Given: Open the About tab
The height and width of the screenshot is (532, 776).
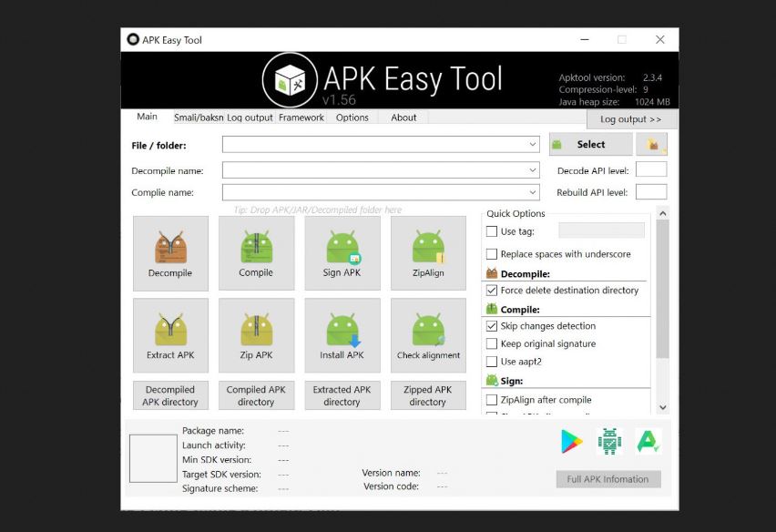Looking at the screenshot, I should coord(403,118).
